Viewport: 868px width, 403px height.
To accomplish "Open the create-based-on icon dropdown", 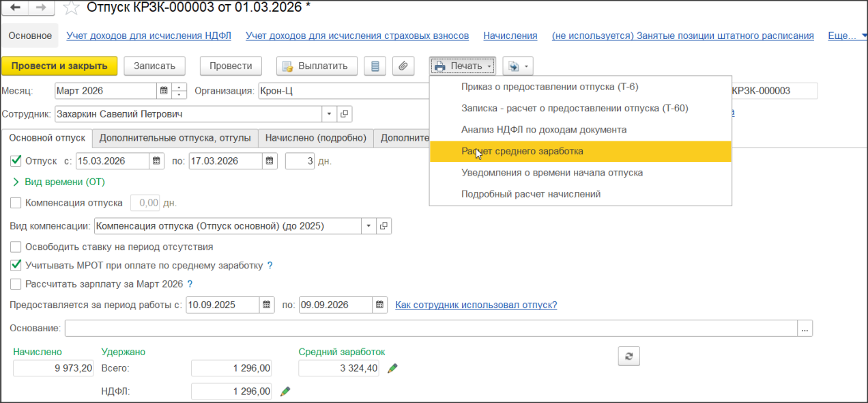I will (518, 66).
